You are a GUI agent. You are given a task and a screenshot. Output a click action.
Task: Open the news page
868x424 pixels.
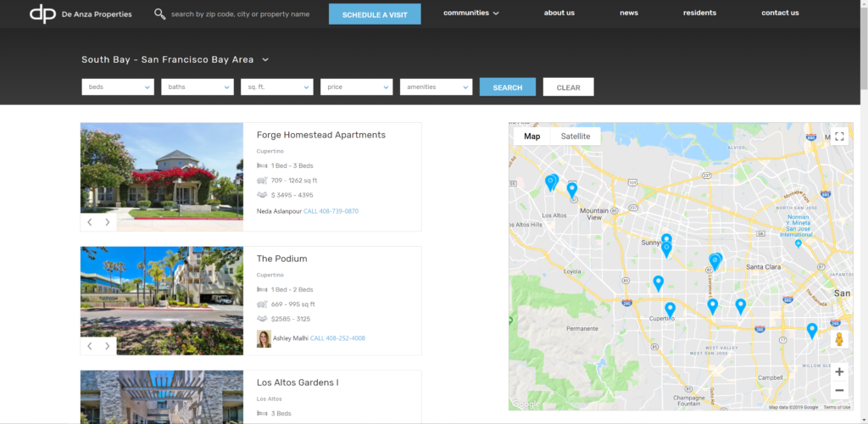click(x=629, y=13)
